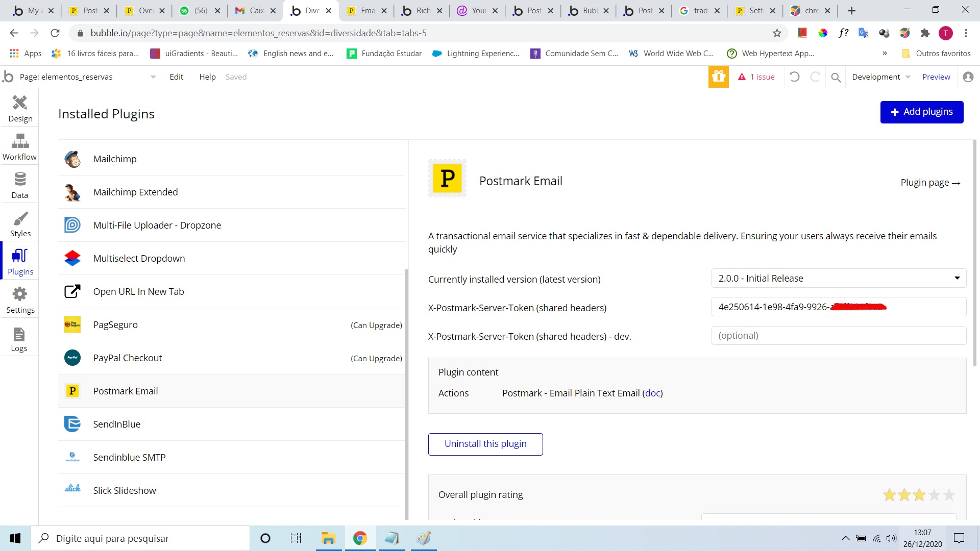980x551 pixels.
Task: Open the Workflow section icon
Action: pyautogui.click(x=20, y=147)
